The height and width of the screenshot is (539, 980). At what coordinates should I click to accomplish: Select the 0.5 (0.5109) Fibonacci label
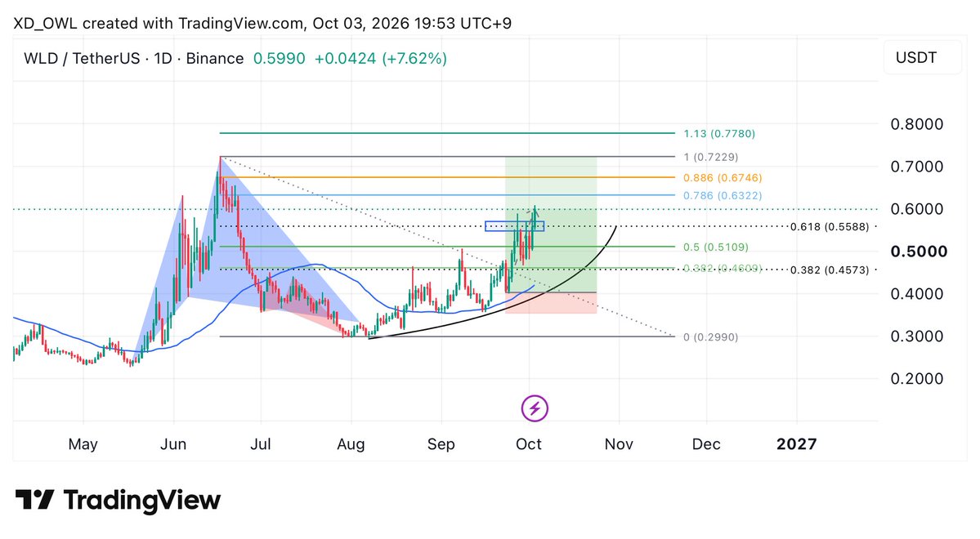[716, 247]
